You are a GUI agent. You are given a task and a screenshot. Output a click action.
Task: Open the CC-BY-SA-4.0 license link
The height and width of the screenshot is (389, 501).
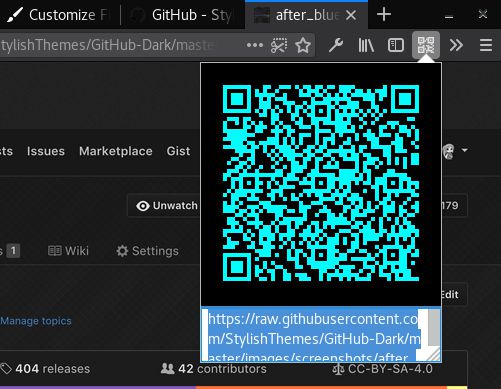[383, 369]
